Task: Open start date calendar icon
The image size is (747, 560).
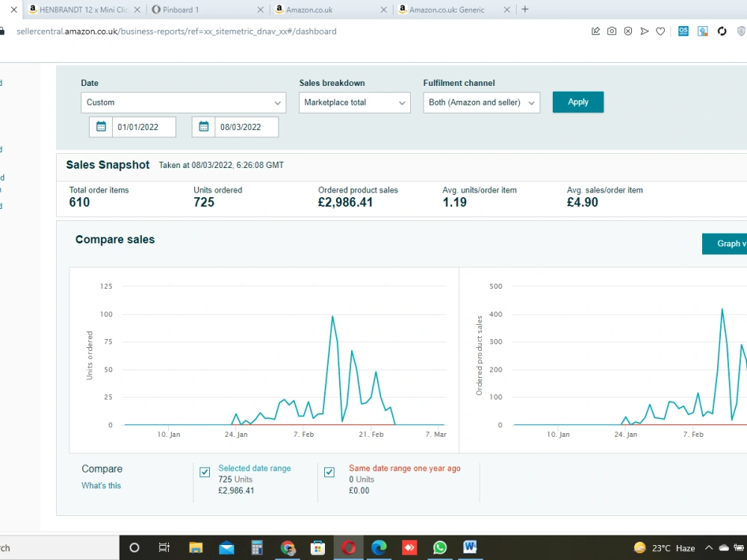Action: coord(101,127)
